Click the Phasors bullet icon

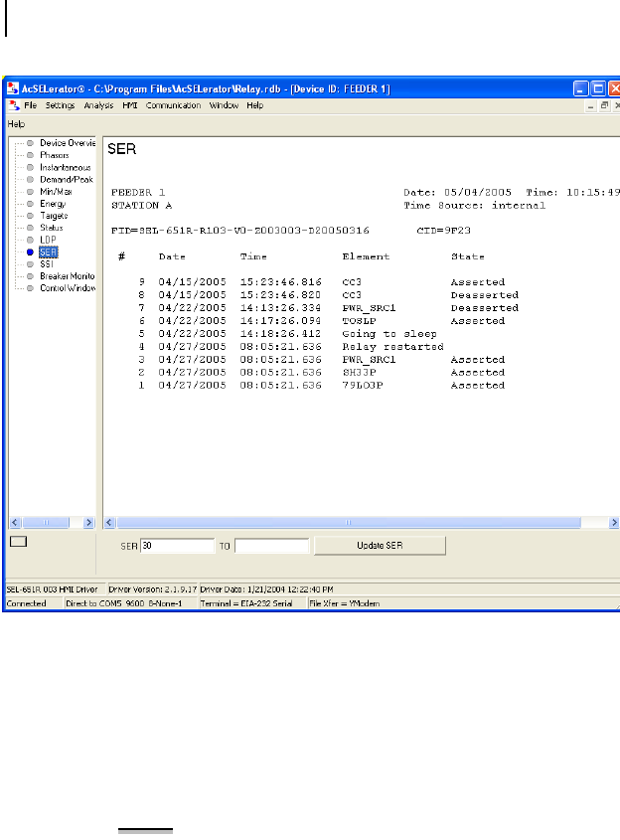[30, 155]
